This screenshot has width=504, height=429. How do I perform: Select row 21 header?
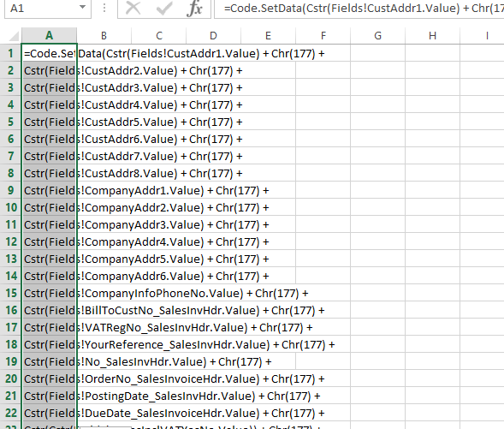point(10,396)
